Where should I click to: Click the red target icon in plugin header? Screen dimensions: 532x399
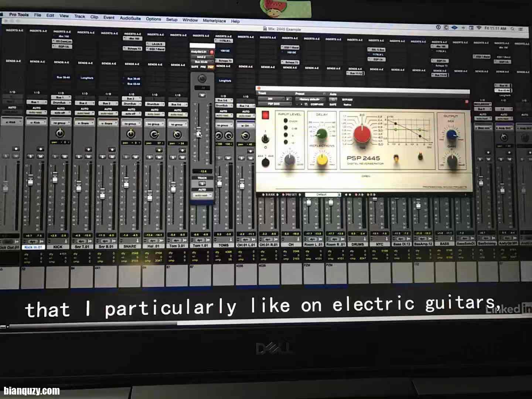pos(466,102)
